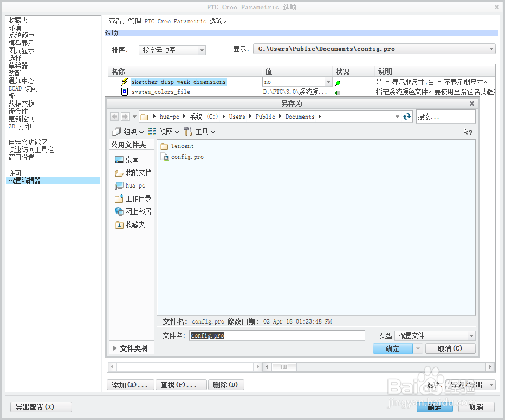Select Quick Access Toolbar (快速访问工具栏) category
This screenshot has width=505, height=420.
pyautogui.click(x=31, y=150)
